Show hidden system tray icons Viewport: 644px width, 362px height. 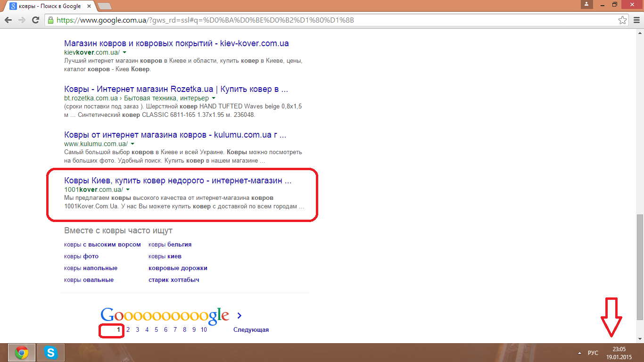click(579, 353)
